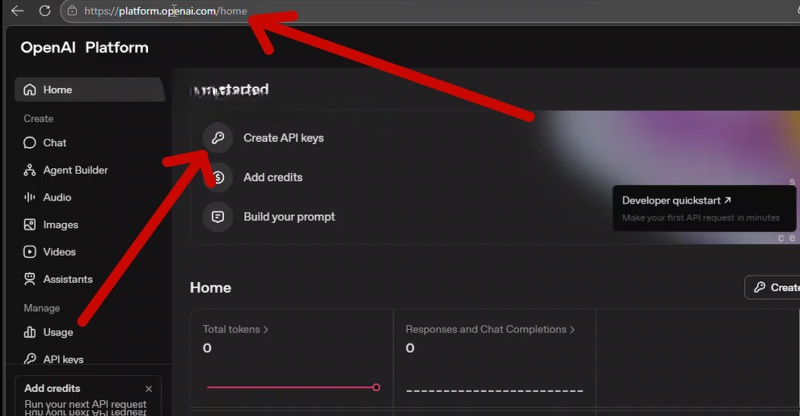Click the Build your prompt message icon
This screenshot has width=800, height=416.
pyautogui.click(x=218, y=217)
